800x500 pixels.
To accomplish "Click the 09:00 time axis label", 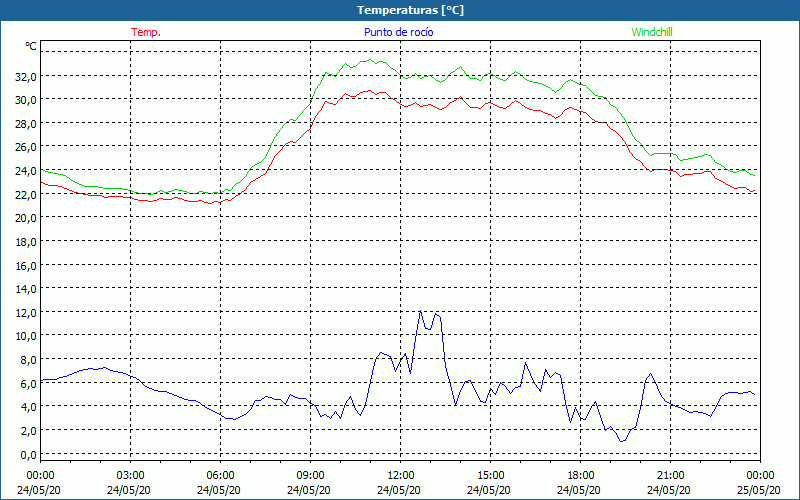I will coord(311,476).
